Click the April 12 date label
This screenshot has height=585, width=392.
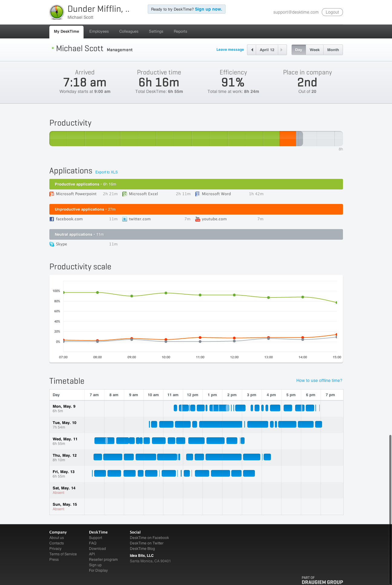tap(267, 50)
